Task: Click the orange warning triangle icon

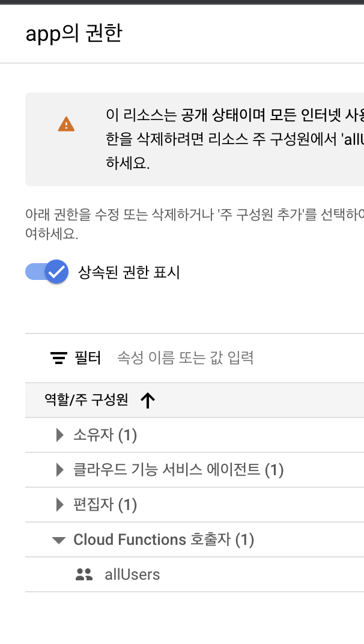Action: 66,124
